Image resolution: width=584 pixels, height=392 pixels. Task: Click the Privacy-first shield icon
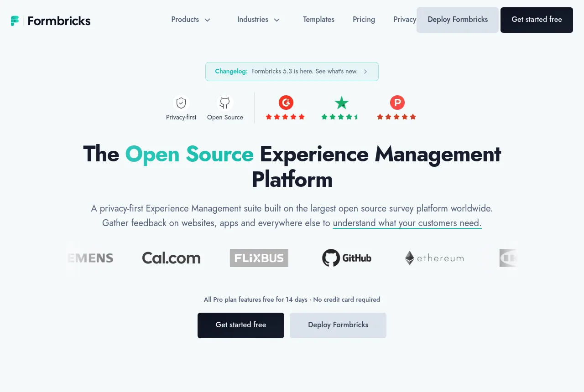pyautogui.click(x=181, y=103)
